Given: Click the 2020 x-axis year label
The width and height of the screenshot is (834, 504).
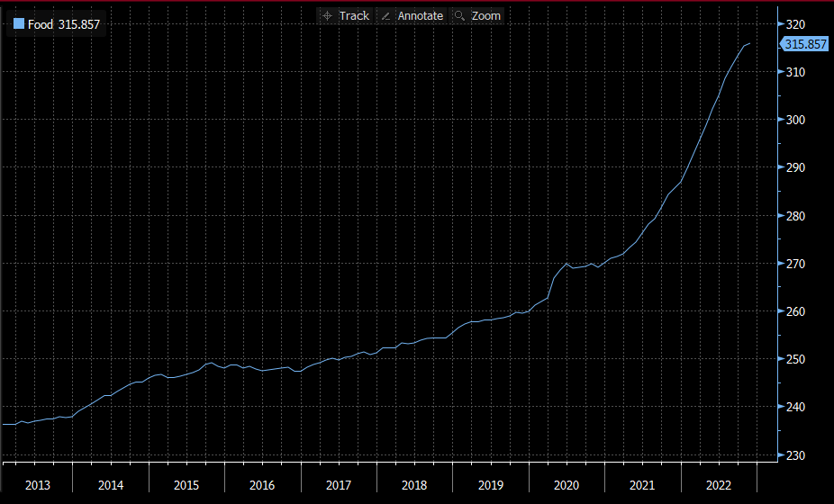Looking at the screenshot, I should (x=567, y=485).
